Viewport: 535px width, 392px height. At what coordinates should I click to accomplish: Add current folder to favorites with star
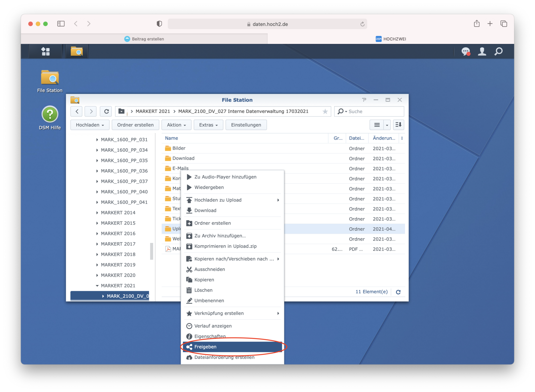coord(325,111)
